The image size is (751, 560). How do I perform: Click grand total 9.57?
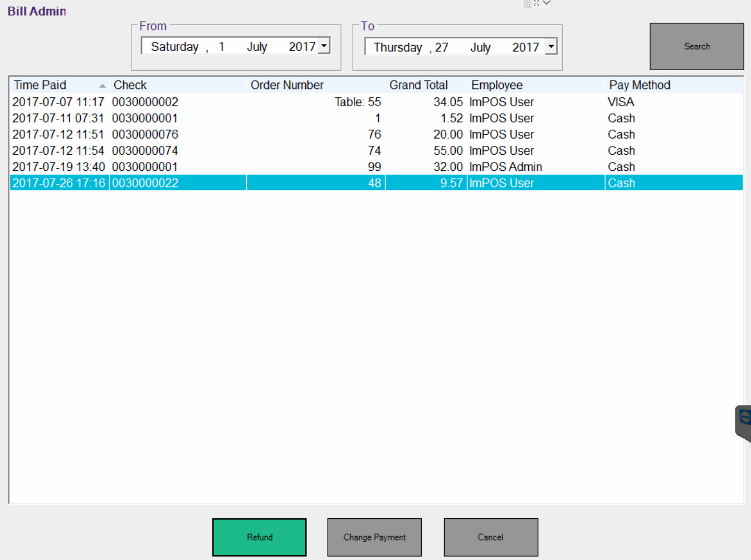(x=451, y=183)
